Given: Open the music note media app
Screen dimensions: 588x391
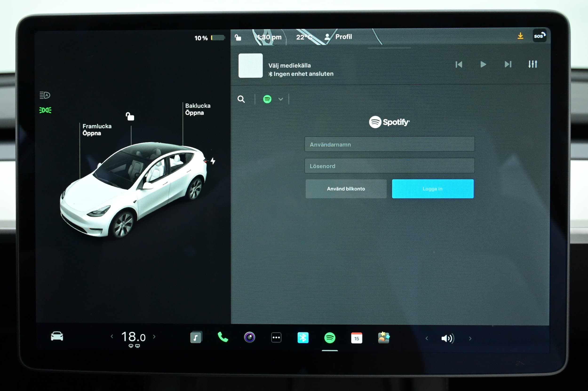Looking at the screenshot, I should [196, 337].
